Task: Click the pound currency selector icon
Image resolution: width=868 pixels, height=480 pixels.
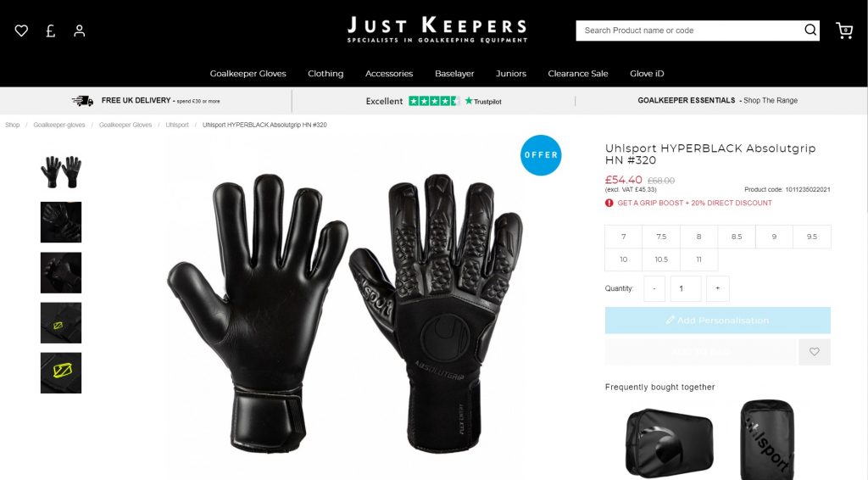Action: click(x=50, y=31)
